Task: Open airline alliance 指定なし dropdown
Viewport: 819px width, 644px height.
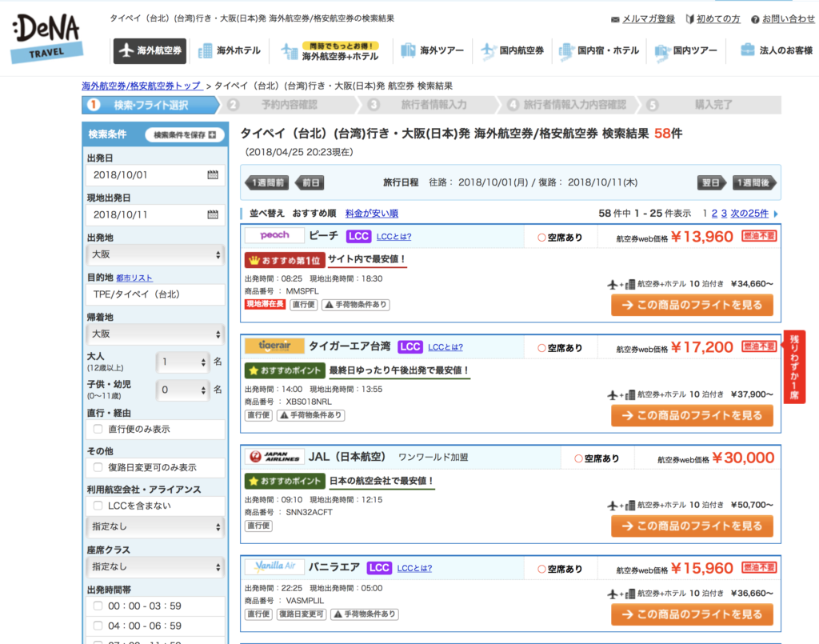Action: pyautogui.click(x=155, y=526)
